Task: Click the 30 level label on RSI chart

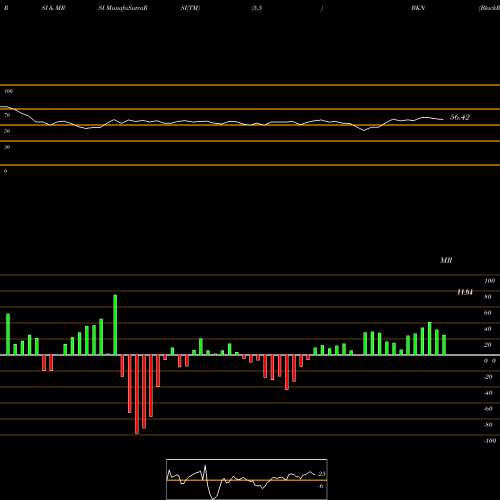Action: click(x=7, y=147)
